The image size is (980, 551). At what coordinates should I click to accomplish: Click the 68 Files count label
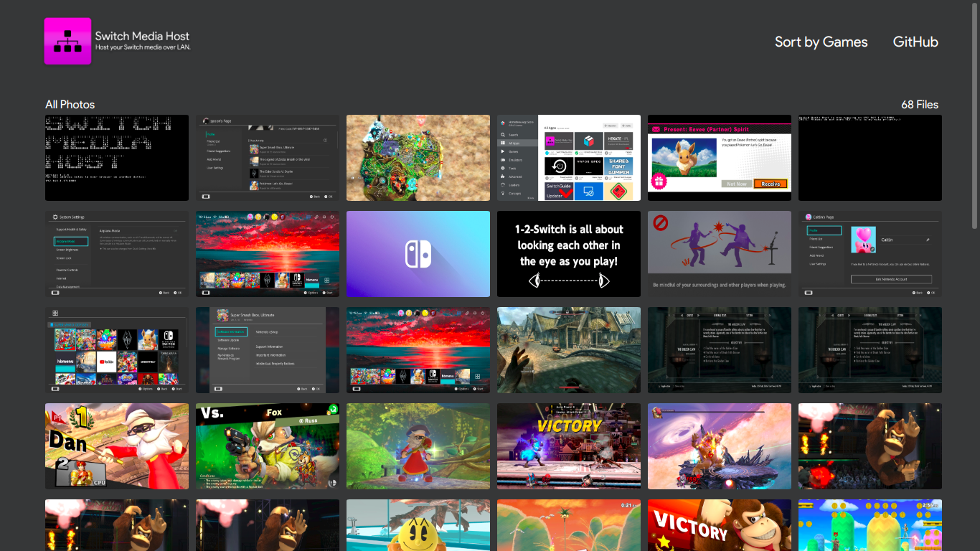pyautogui.click(x=920, y=105)
